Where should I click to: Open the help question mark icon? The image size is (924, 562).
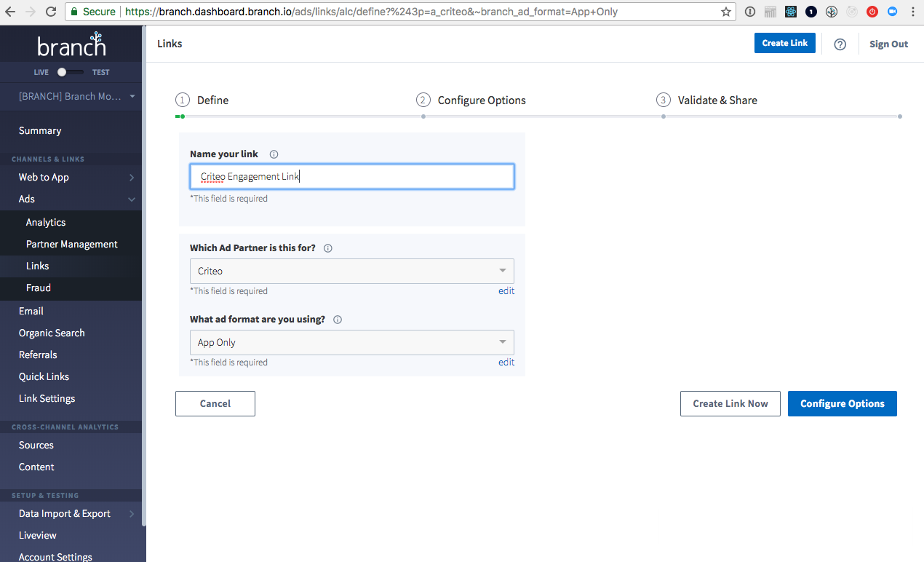click(840, 44)
